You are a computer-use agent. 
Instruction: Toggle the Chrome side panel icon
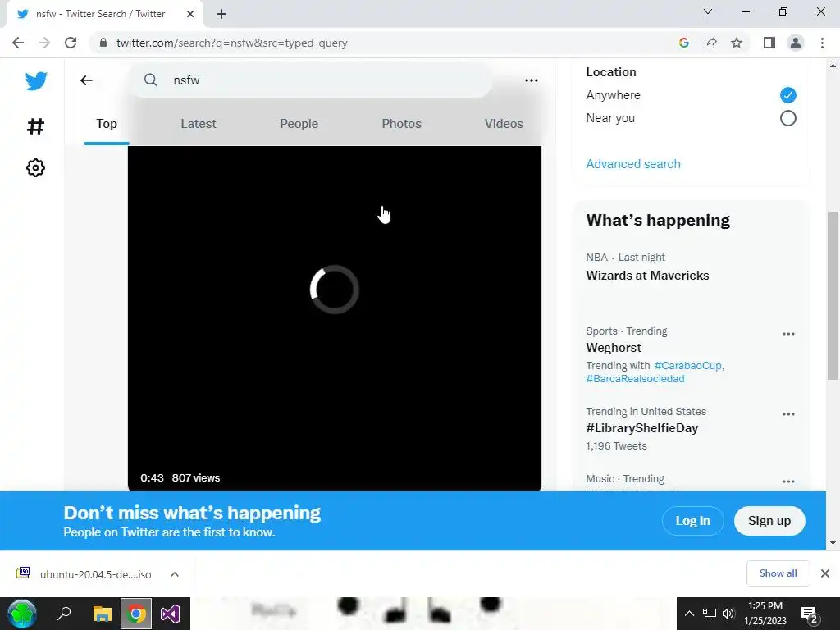click(x=769, y=43)
